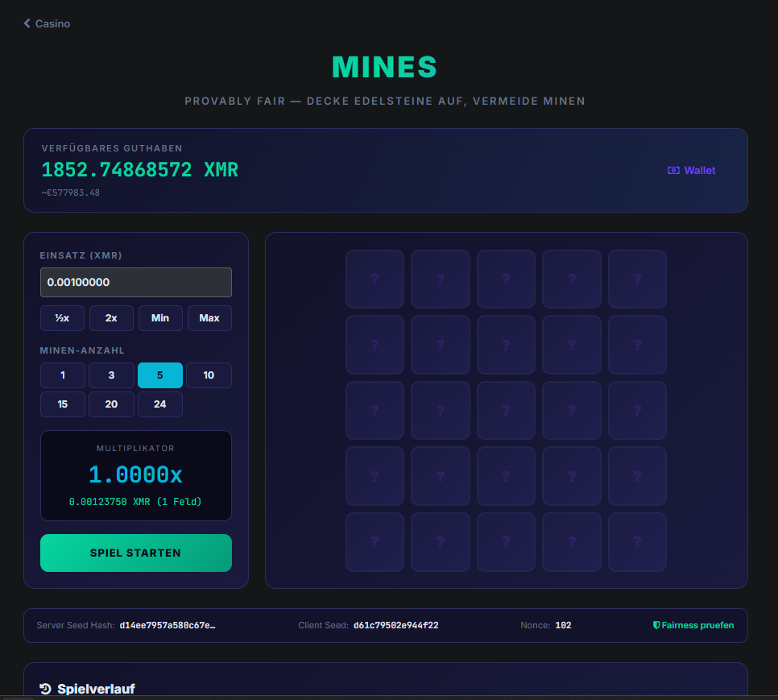Click the multiplier value 1.0000x
The width and height of the screenshot is (778, 700).
click(135, 474)
